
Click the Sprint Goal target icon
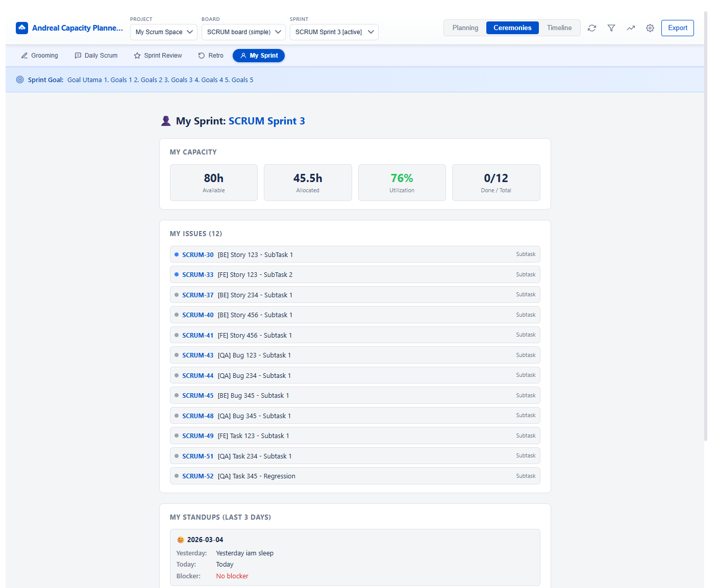(20, 80)
